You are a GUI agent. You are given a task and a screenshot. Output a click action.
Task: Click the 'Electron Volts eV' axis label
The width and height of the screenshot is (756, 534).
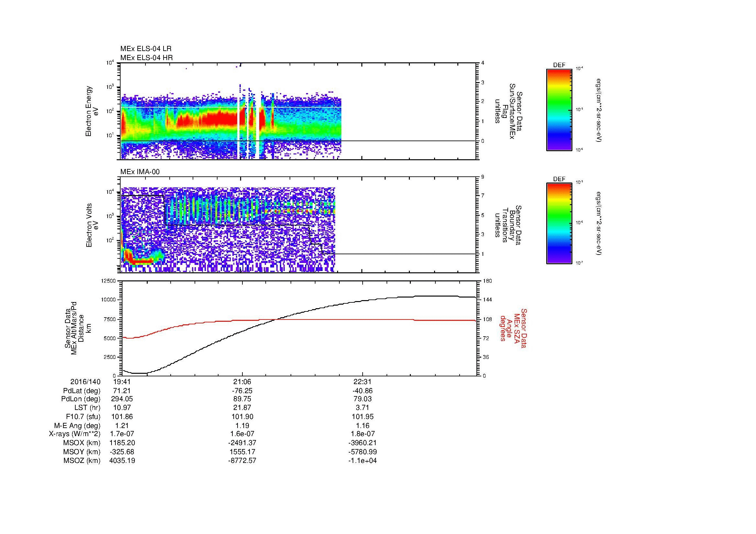point(92,225)
